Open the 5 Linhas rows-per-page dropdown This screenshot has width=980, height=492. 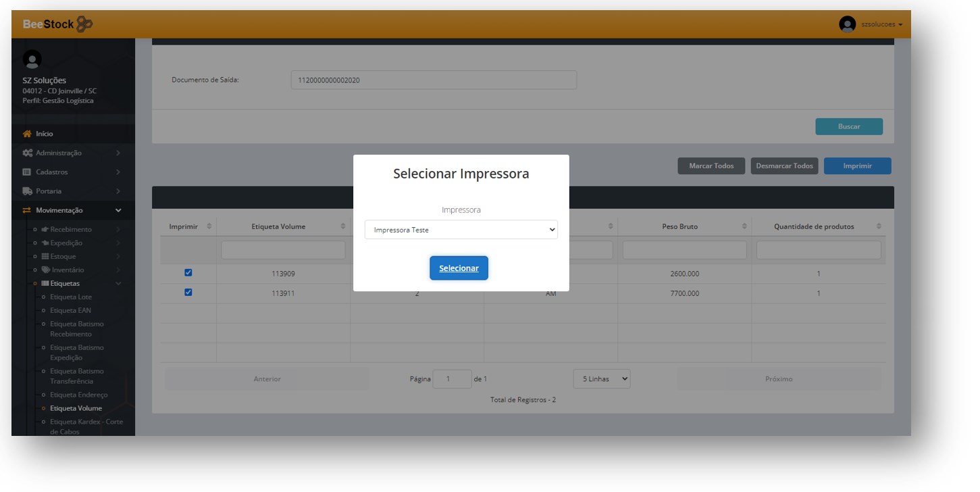(601, 379)
